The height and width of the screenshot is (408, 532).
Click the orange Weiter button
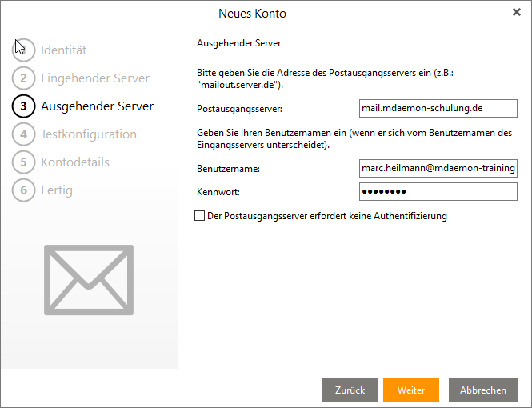pos(410,390)
